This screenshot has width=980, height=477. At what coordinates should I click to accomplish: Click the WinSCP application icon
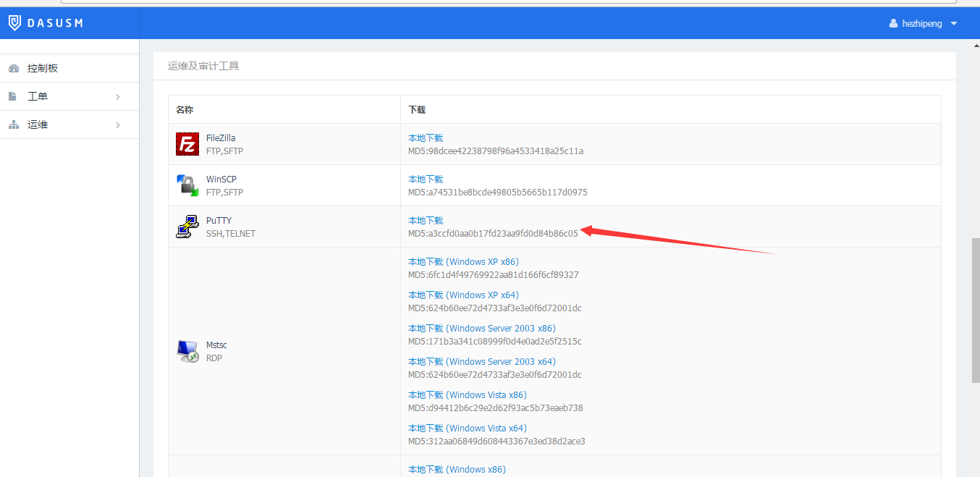187,185
